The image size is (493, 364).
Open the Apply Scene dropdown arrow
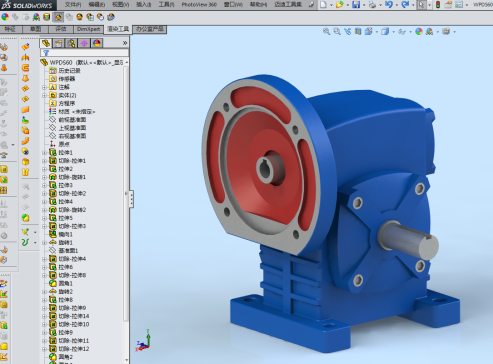coord(438,32)
